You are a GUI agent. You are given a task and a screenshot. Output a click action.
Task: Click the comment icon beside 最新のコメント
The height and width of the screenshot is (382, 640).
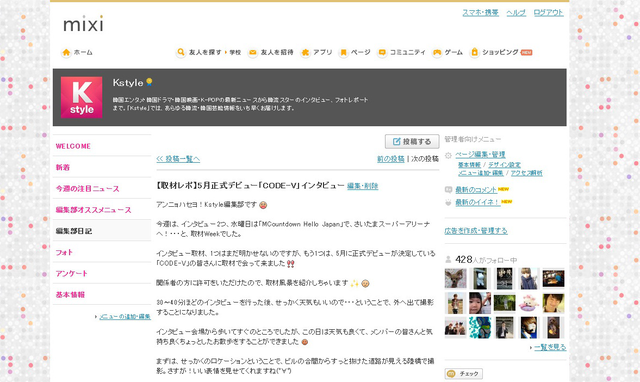click(448, 190)
